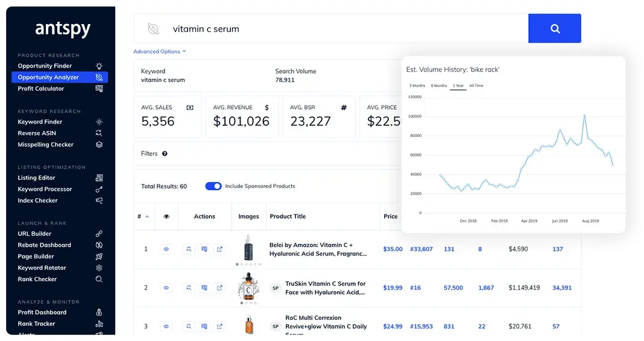The height and width of the screenshot is (341, 644).
Task: Toggle visibility eye for RoC row
Action: point(166,326)
